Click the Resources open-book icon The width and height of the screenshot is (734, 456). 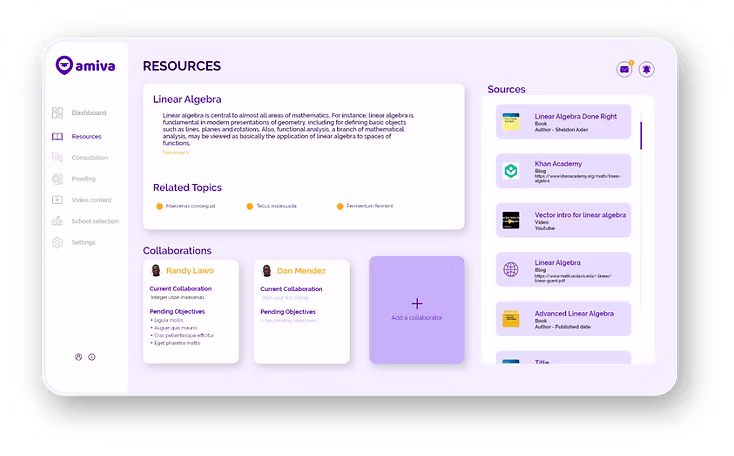pos(57,136)
